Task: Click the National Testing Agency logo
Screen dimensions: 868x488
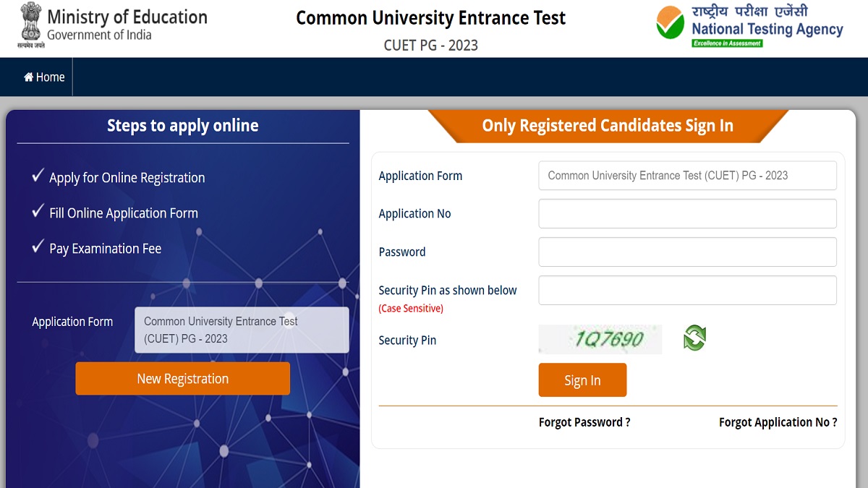Action: [x=749, y=26]
